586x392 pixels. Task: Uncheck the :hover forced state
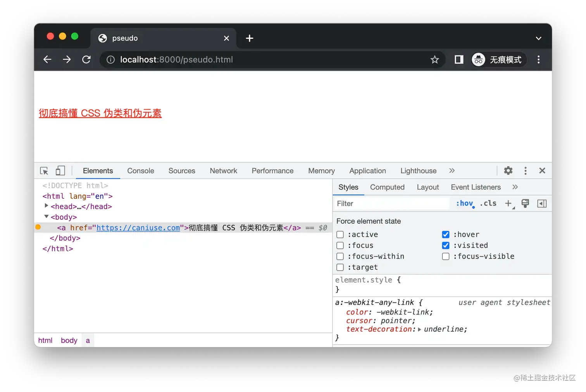tap(446, 234)
